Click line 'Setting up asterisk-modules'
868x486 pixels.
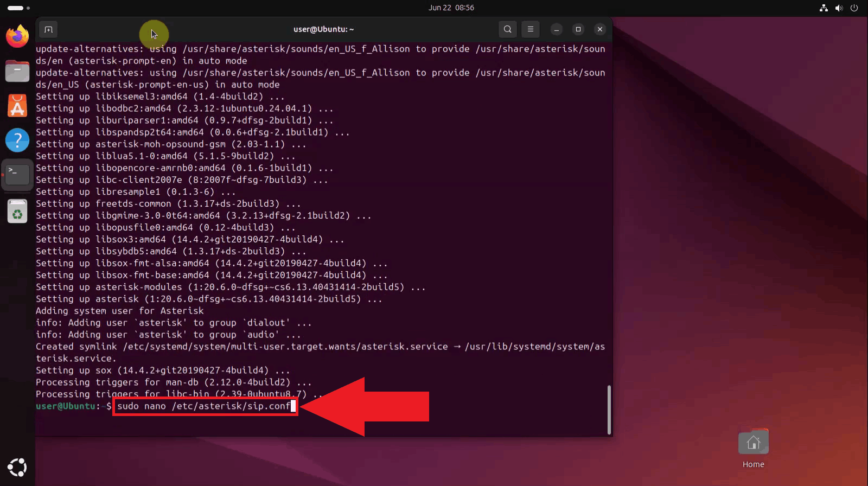point(231,287)
